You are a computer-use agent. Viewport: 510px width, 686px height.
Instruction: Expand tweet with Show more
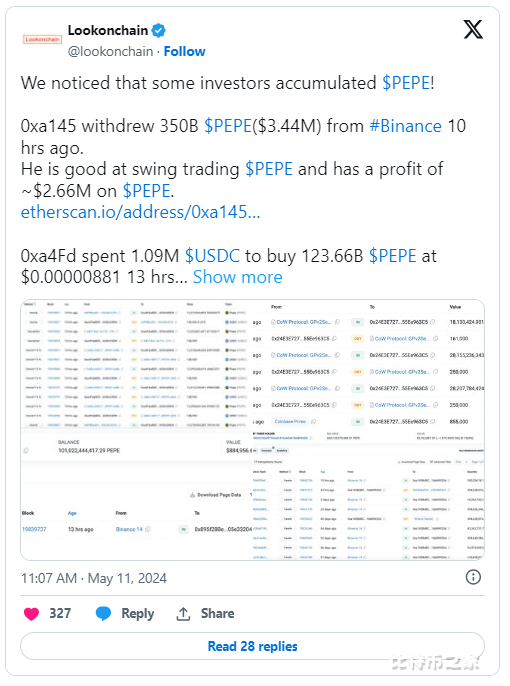coord(238,277)
